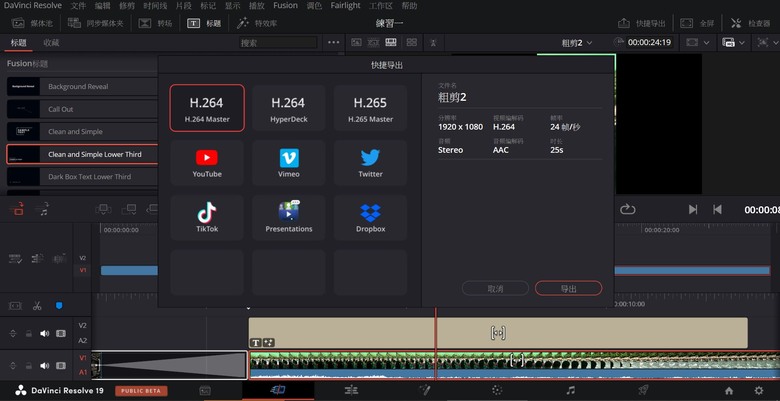Select the Background Reveal title
This screenshot has height=401, width=780.
click(82, 87)
